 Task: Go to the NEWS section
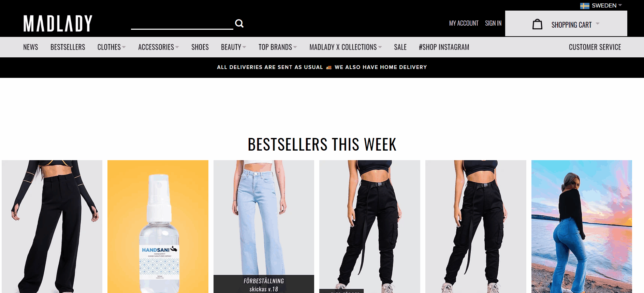pyautogui.click(x=31, y=47)
